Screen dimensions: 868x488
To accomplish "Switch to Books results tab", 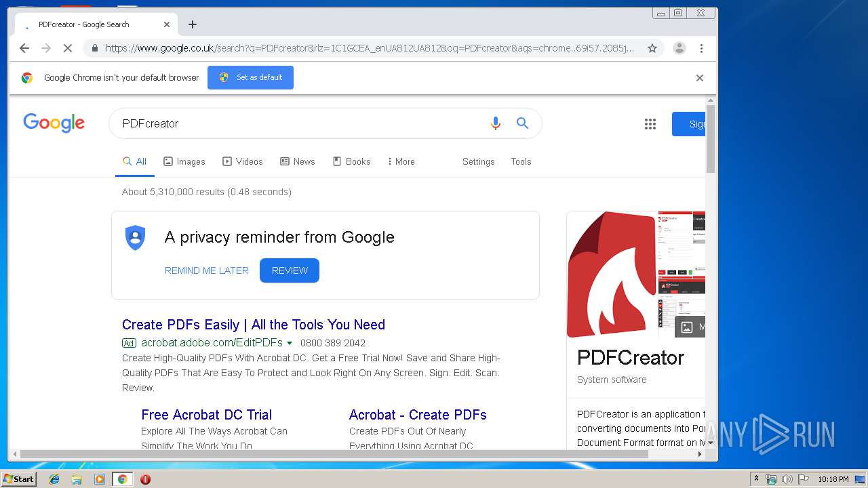I will (351, 161).
